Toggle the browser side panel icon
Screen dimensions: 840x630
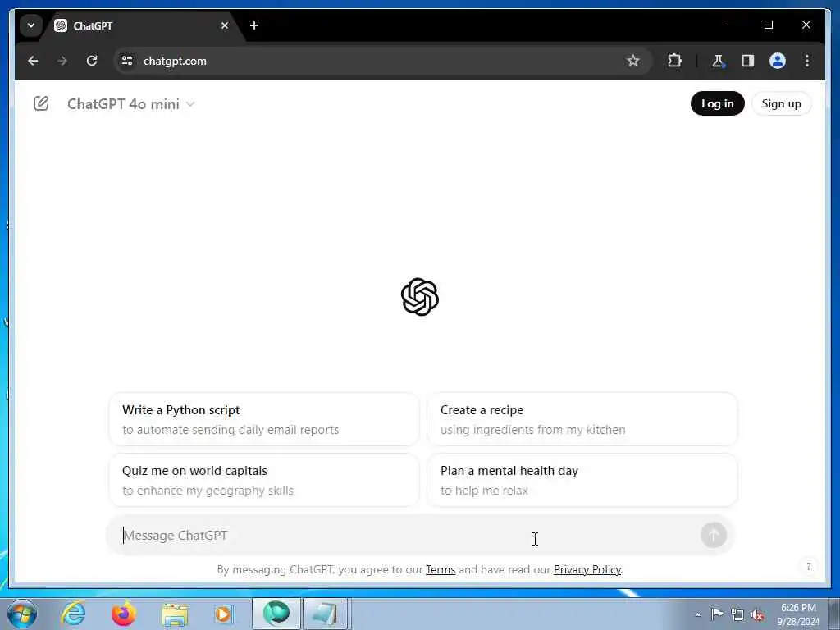[x=748, y=61]
